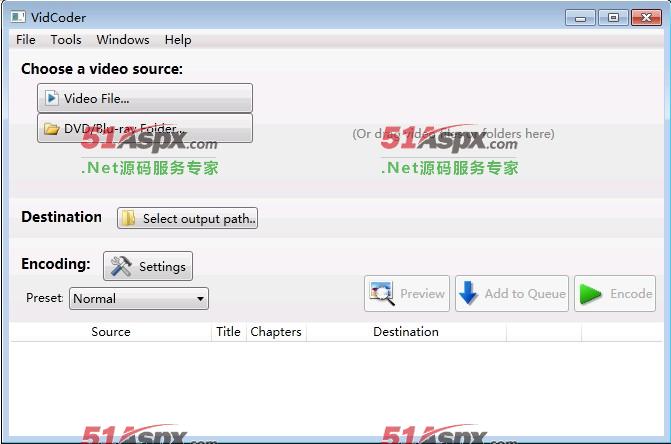Choose DVD/Blu-ray Folder as source
The height and width of the screenshot is (444, 671).
point(145,128)
